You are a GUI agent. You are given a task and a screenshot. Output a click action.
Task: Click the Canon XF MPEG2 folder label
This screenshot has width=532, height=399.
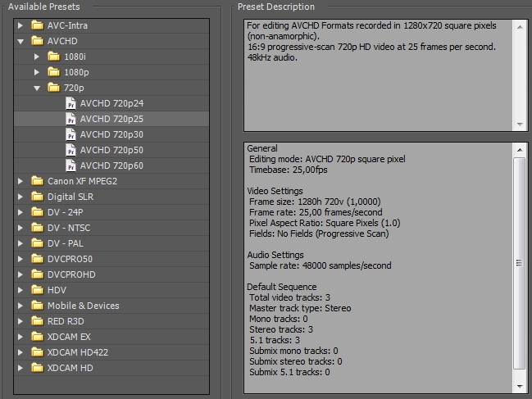(x=83, y=181)
